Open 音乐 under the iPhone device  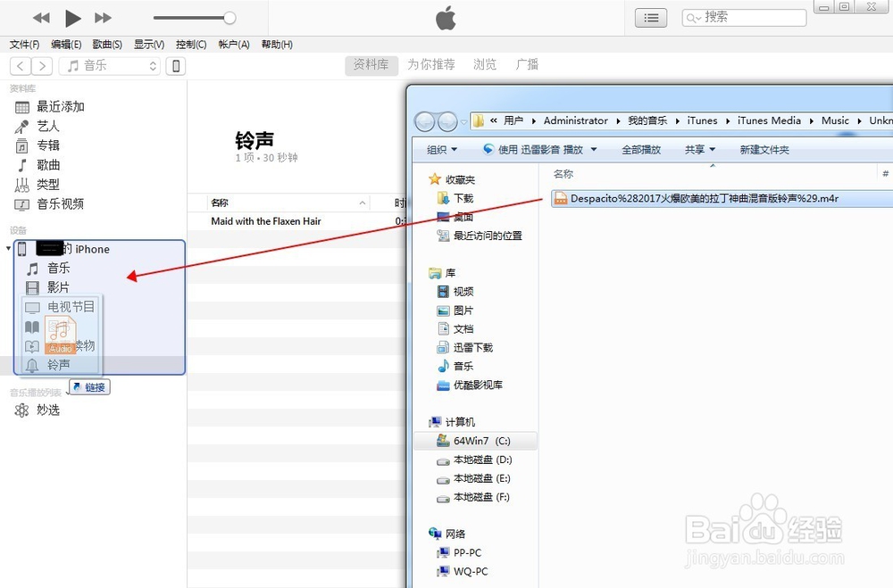[x=59, y=268]
